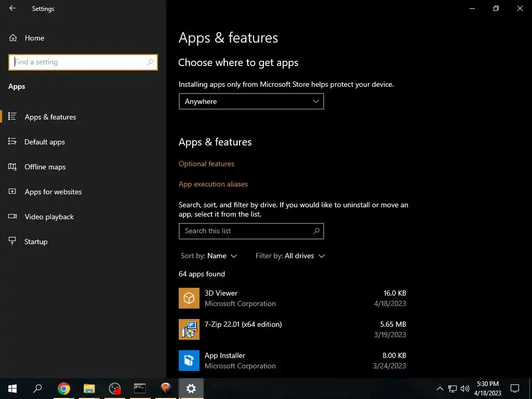Open Default apps settings

point(83,142)
